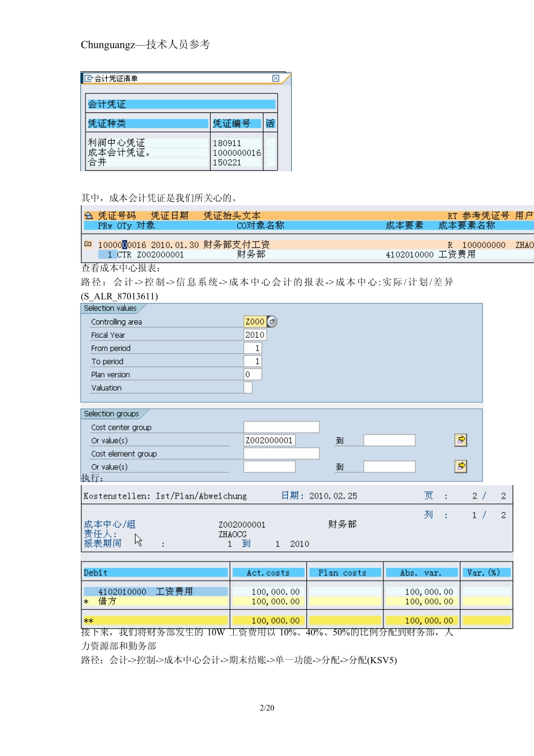Click the Fiscal Year field 2010
Image resolution: width=534 pixels, height=756 pixels.
255,334
